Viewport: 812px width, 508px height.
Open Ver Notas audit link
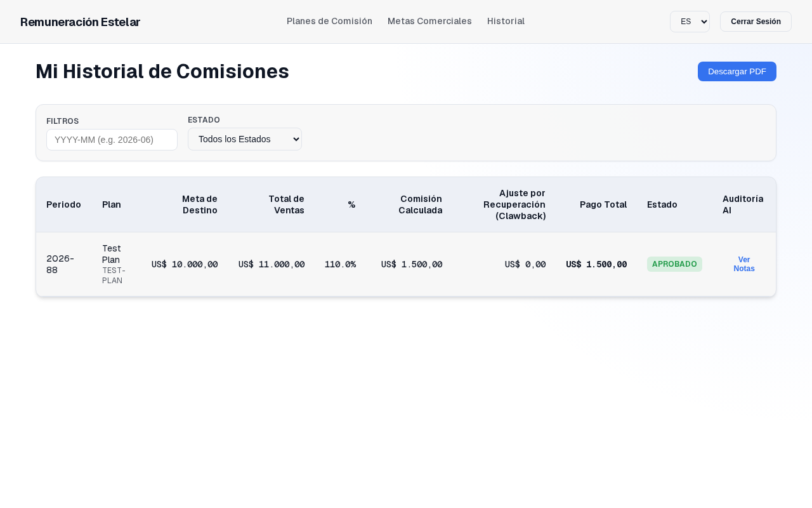tap(744, 264)
